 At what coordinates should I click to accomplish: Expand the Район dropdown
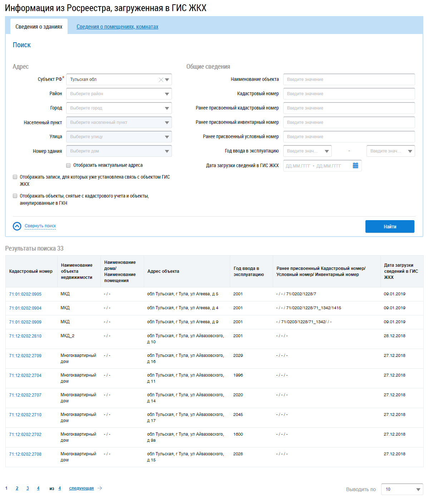167,94
